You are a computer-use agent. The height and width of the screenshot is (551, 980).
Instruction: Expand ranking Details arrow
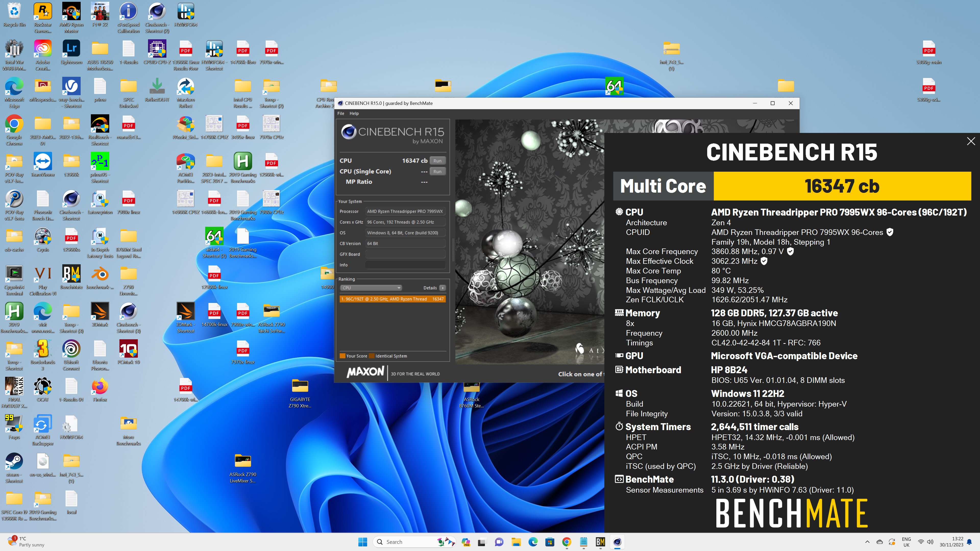point(443,288)
